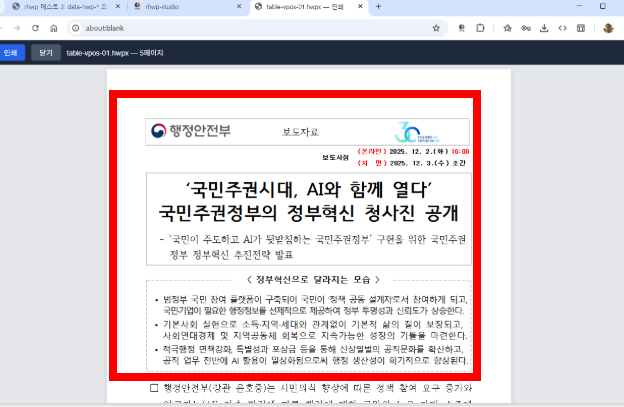Click the 행정안전부 logo in the document

[x=191, y=131]
